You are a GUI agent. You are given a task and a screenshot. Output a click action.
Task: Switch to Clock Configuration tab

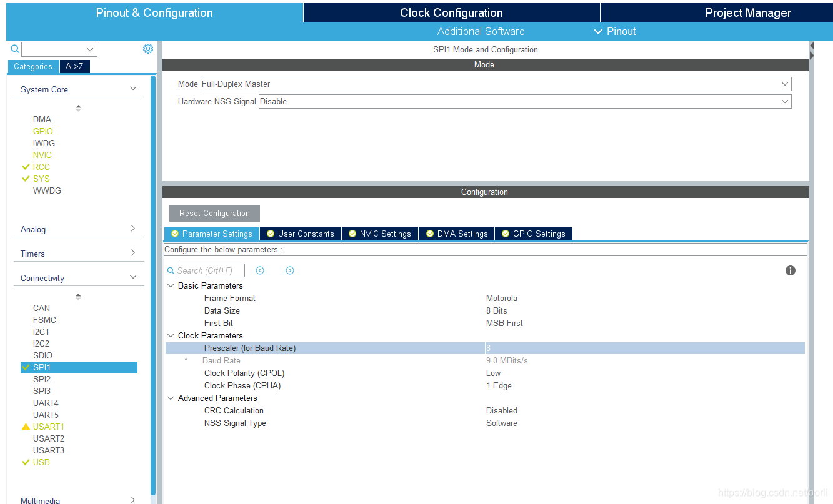451,12
